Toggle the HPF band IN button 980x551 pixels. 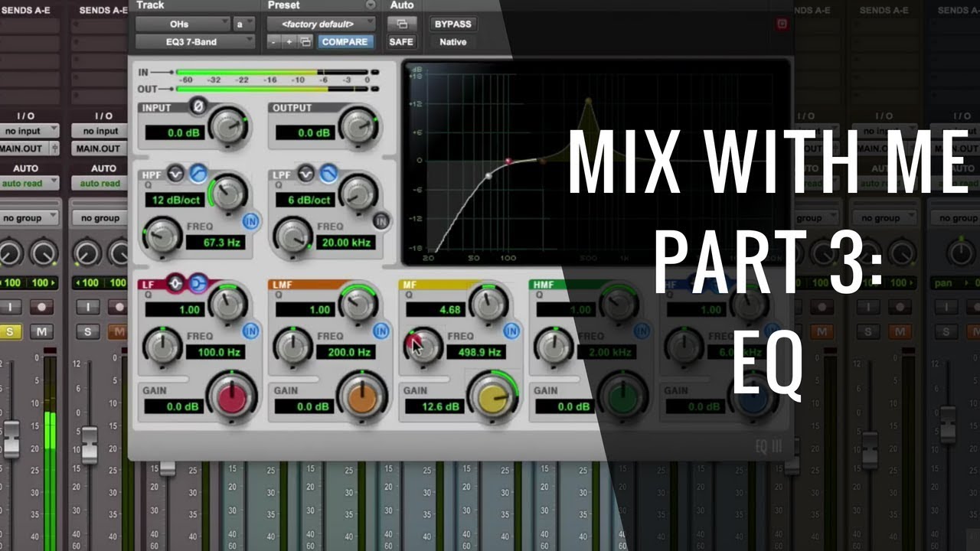(x=250, y=221)
